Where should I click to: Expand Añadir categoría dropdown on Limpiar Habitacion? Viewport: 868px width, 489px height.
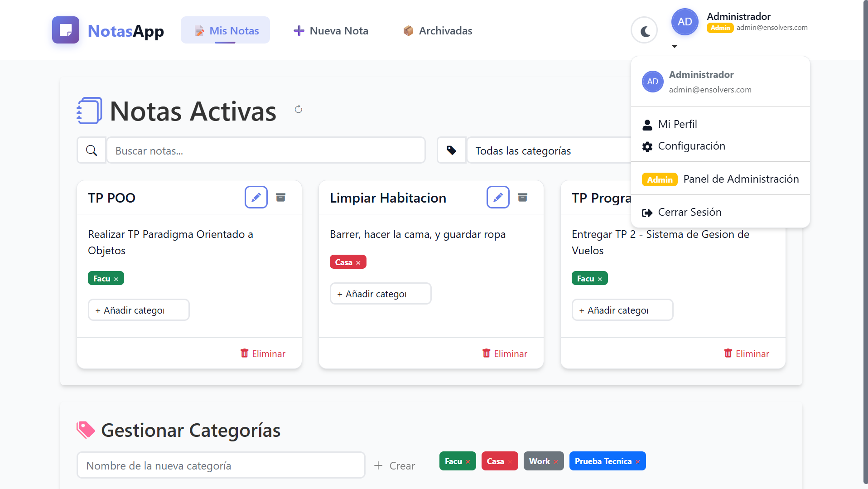(x=381, y=294)
